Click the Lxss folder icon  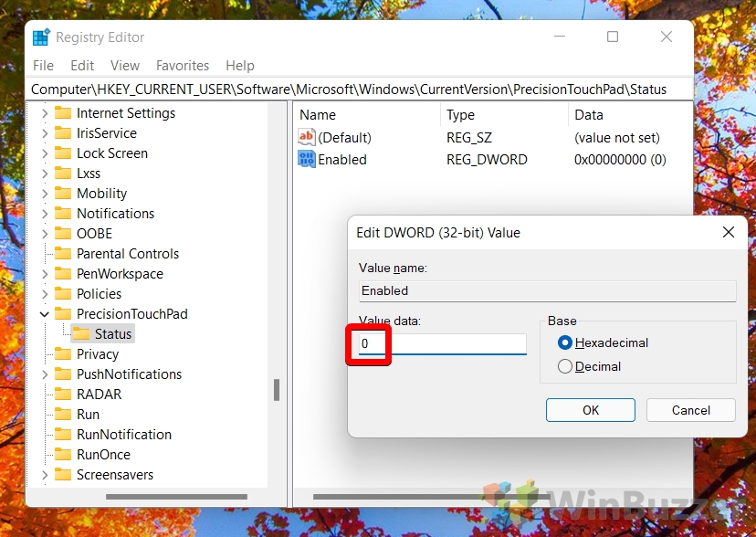63,173
